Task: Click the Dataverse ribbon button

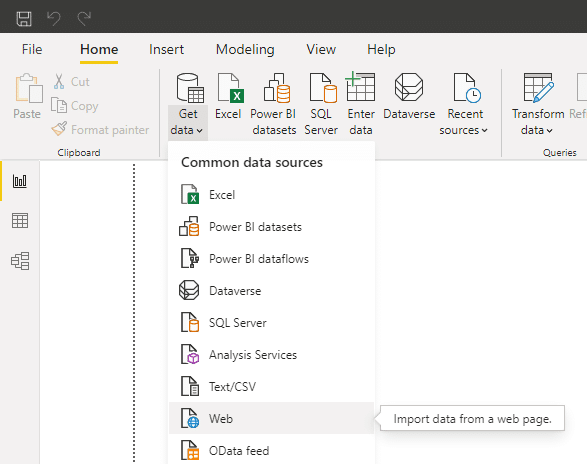Action: [409, 96]
